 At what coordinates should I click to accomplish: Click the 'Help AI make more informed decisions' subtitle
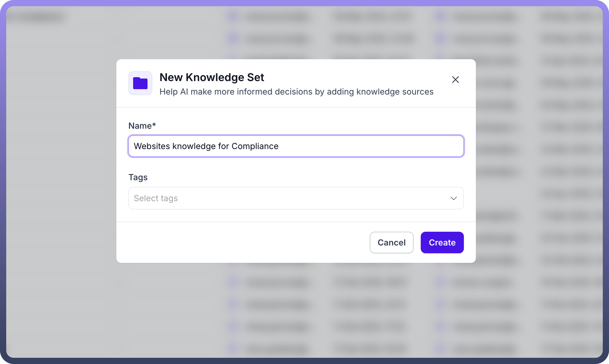pyautogui.click(x=296, y=92)
